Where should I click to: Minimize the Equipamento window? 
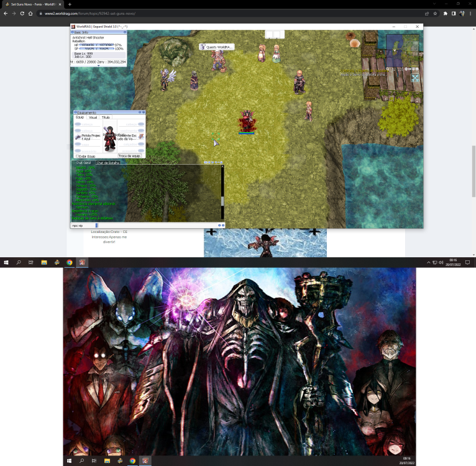[140, 112]
